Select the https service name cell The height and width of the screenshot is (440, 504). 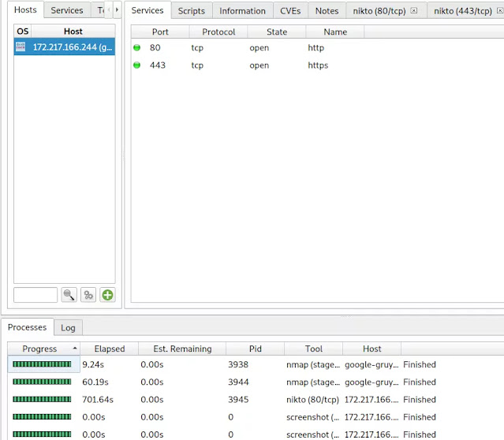[318, 65]
